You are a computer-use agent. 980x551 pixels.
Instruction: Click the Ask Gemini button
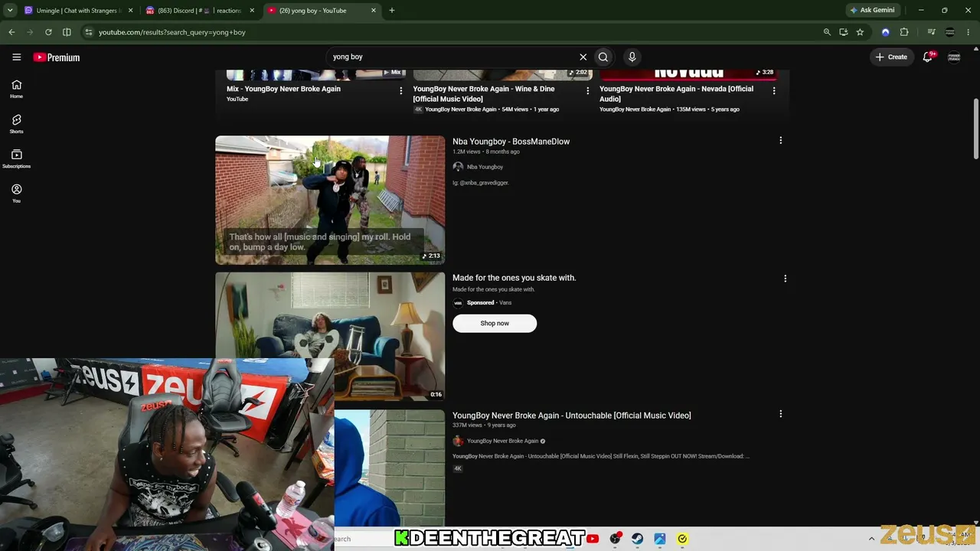click(x=872, y=11)
